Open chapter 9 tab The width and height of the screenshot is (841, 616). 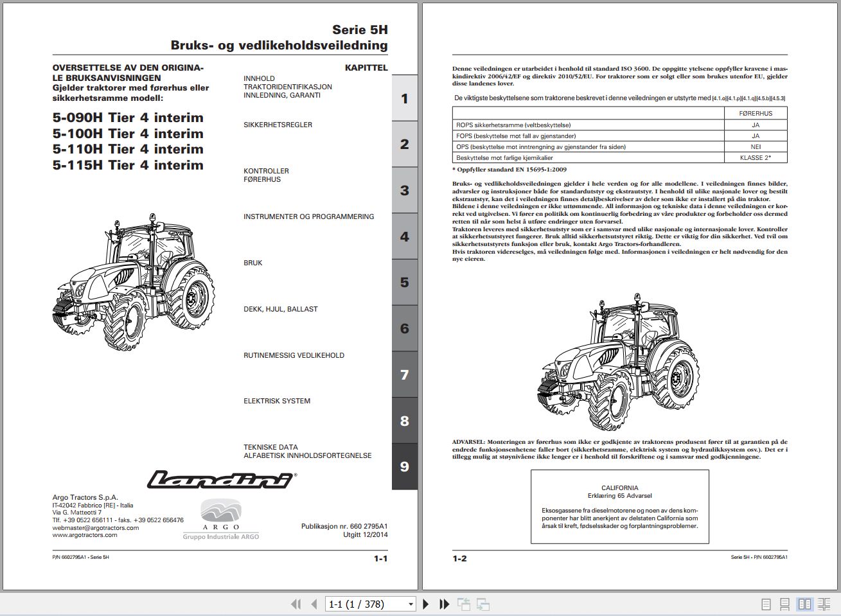(405, 466)
